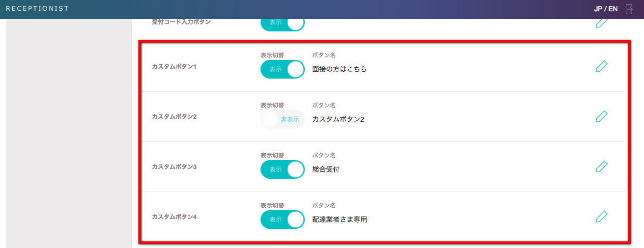The width and height of the screenshot is (644, 248).
Task: Open the edit pencil for カスタムボタン3
Action: pyautogui.click(x=601, y=167)
